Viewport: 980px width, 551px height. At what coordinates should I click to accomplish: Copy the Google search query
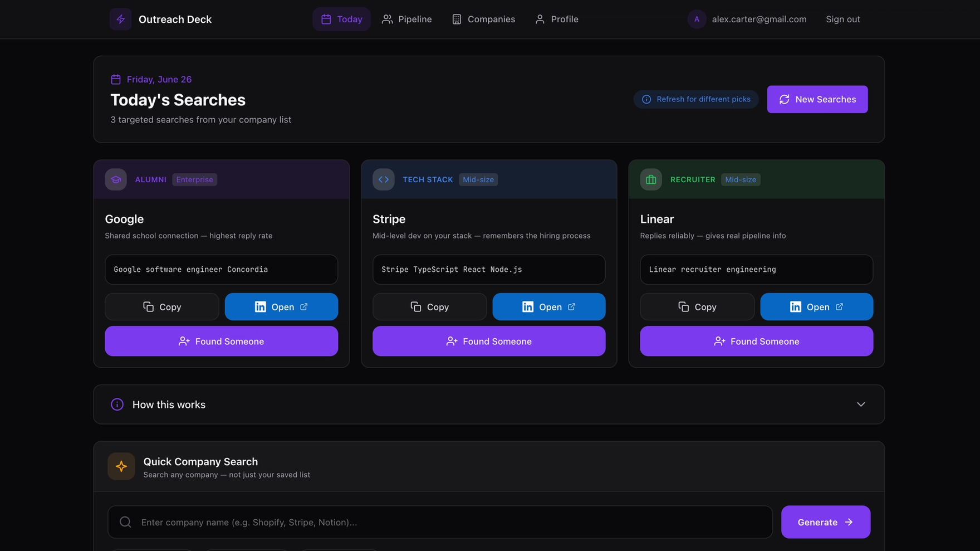pyautogui.click(x=161, y=307)
